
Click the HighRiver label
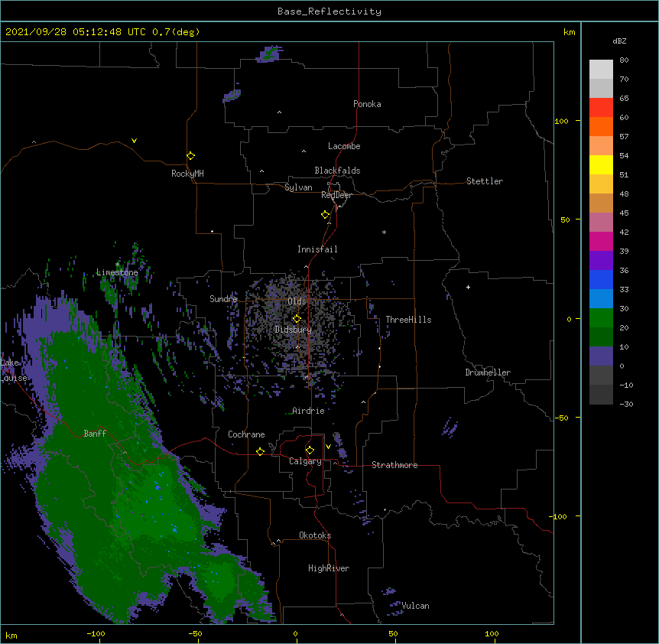tap(329, 568)
